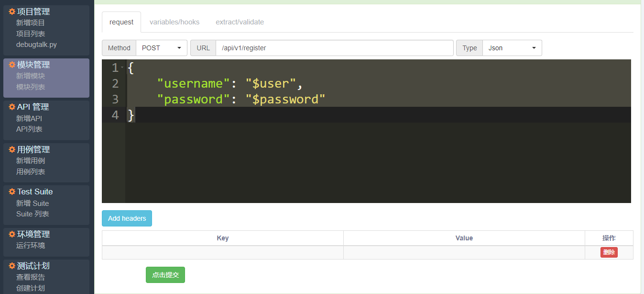Click the red 删除 button
This screenshot has width=644, height=294.
coord(609,252)
